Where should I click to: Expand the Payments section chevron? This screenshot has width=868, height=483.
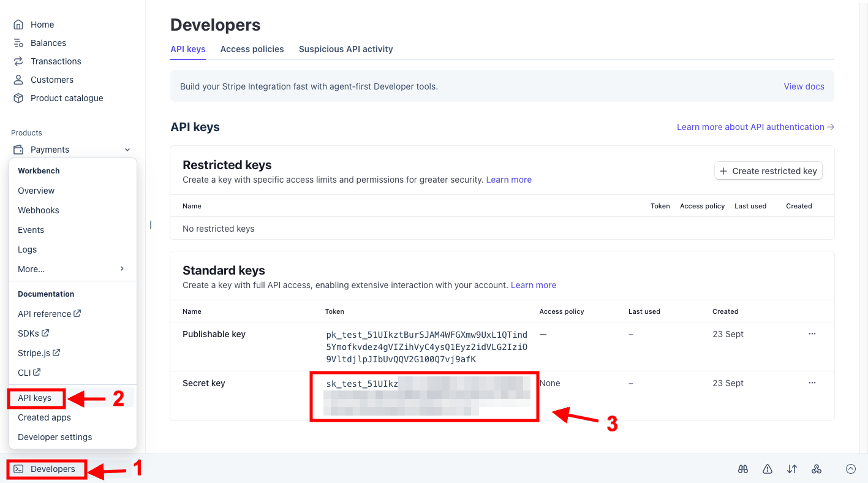point(127,150)
